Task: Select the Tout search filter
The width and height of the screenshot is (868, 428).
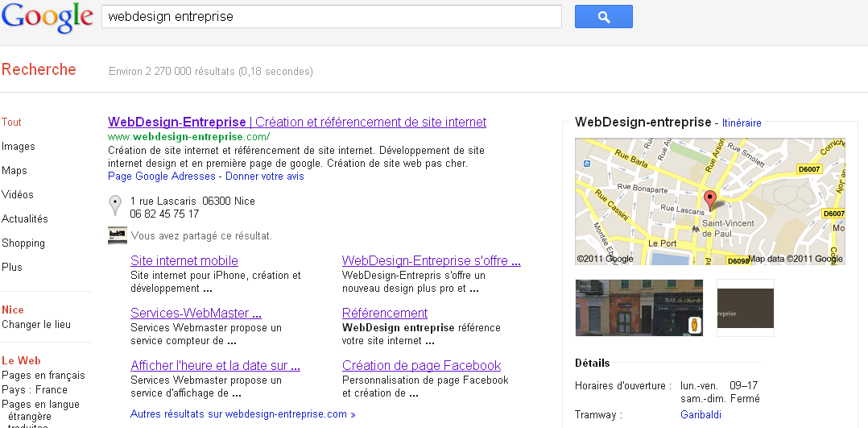Action: click(x=11, y=122)
